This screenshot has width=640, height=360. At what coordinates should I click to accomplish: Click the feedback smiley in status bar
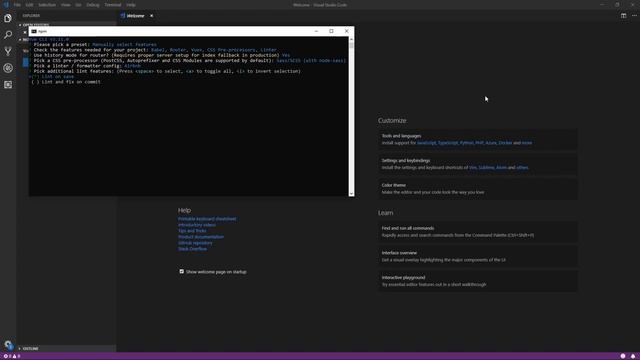pos(623,356)
